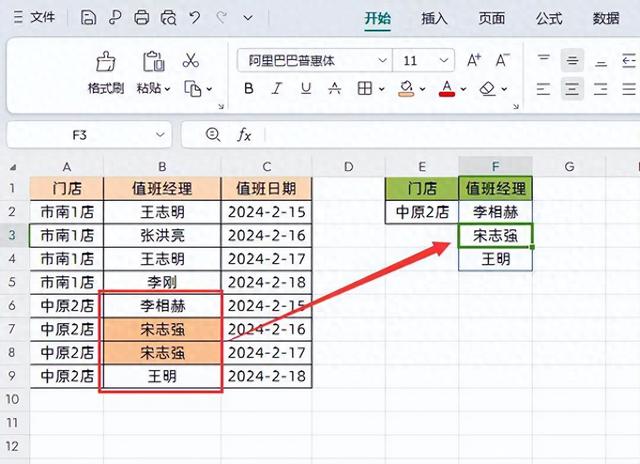Image resolution: width=640 pixels, height=464 pixels.
Task: Expand the quick access toolbar dropdown
Action: pyautogui.click(x=248, y=18)
